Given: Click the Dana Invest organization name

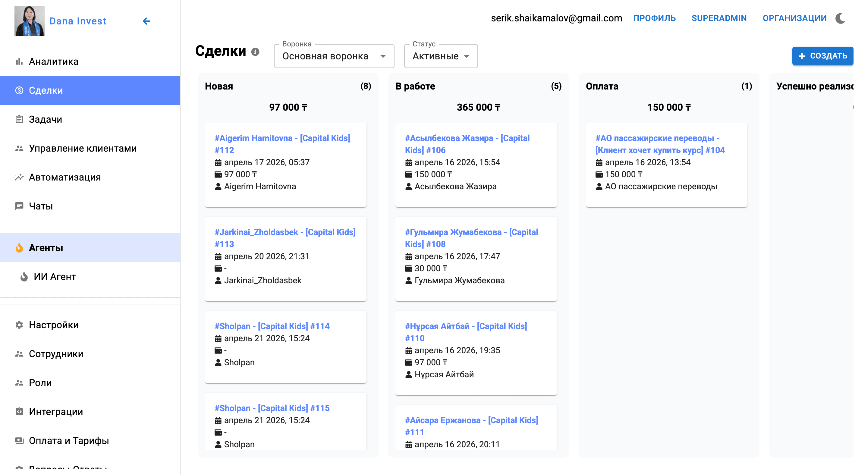Looking at the screenshot, I should coord(77,21).
